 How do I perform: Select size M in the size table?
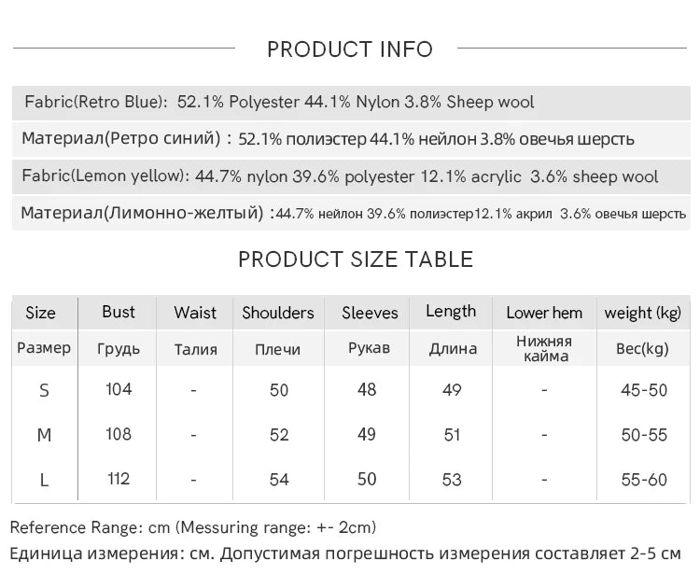point(44,436)
